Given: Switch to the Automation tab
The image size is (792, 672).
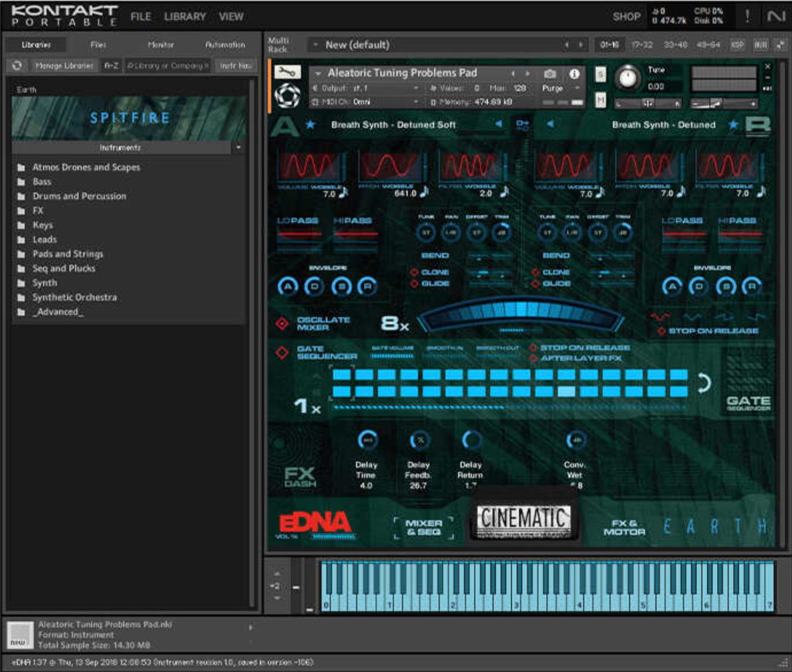Looking at the screenshot, I should pyautogui.click(x=225, y=45).
